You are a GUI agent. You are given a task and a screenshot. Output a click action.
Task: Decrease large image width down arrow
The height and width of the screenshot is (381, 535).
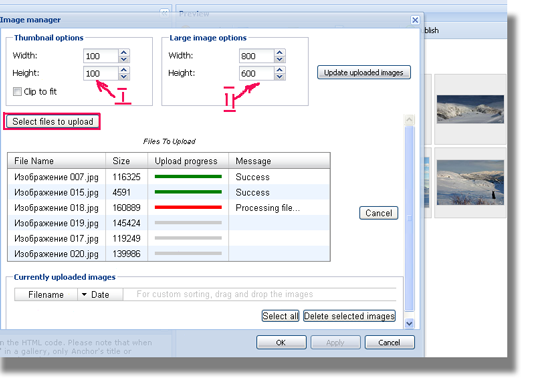279,59
